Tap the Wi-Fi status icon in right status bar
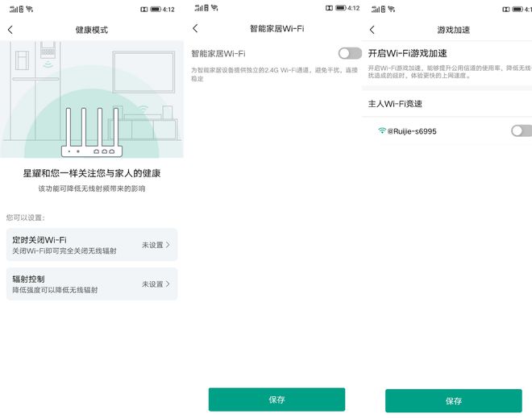 click(391, 9)
